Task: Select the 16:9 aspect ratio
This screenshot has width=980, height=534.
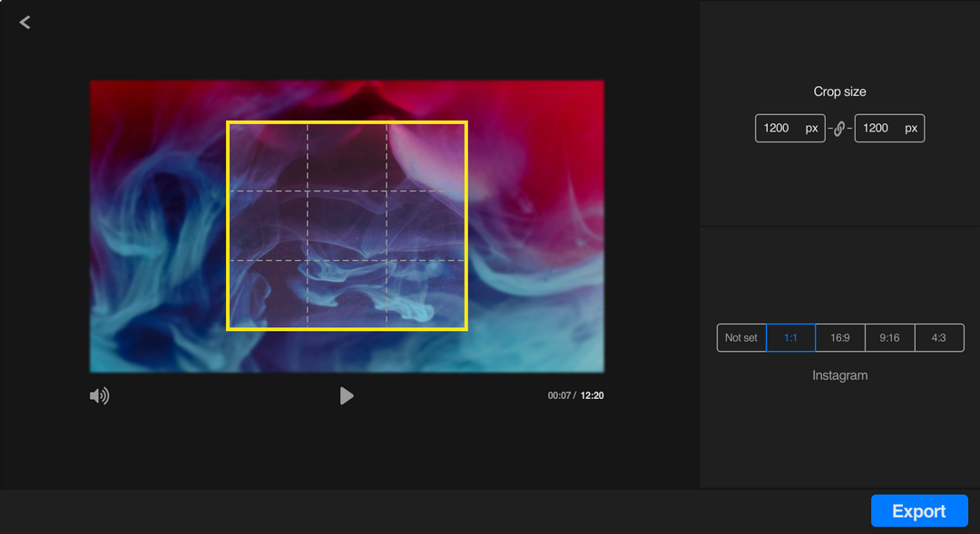Action: [839, 337]
